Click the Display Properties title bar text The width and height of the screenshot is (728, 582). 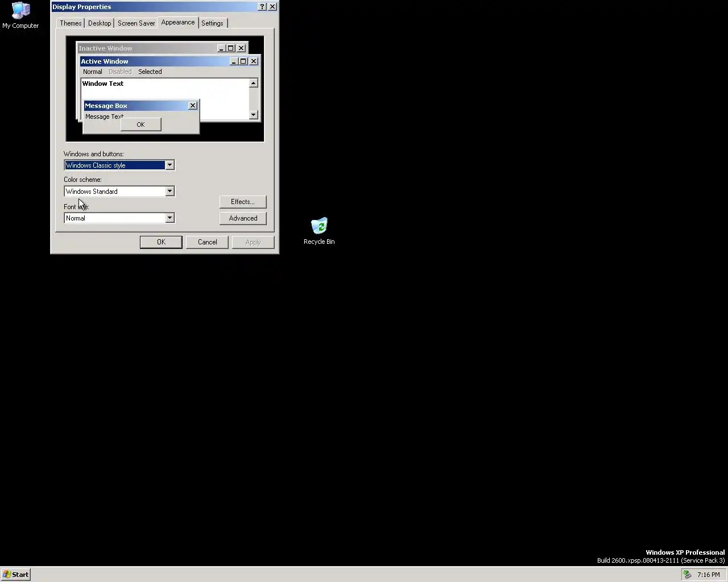coord(82,7)
